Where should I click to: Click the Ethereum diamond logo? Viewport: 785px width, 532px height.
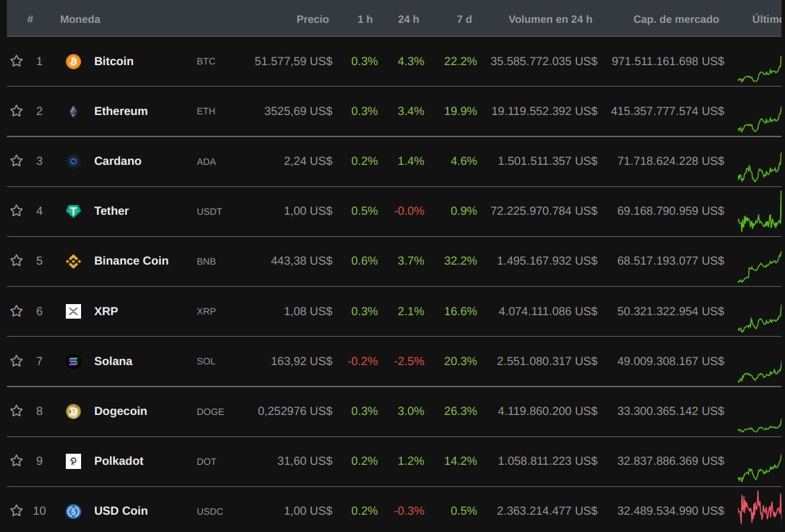[73, 111]
